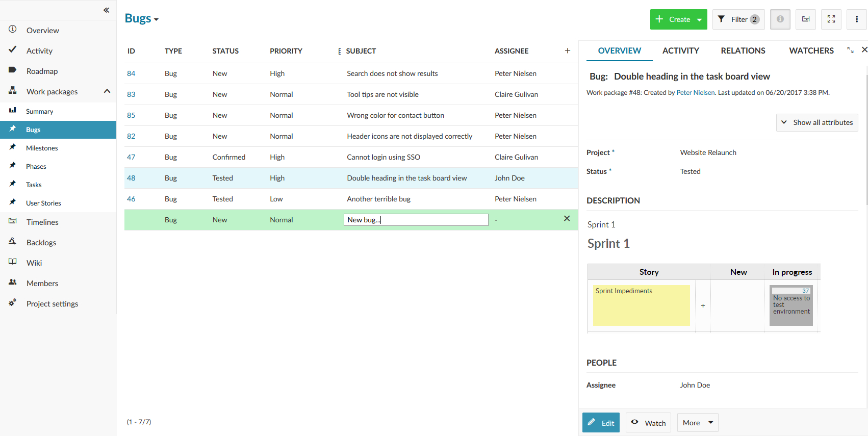This screenshot has height=436, width=868.
Task: Click Watch to follow this work package
Action: [648, 423]
